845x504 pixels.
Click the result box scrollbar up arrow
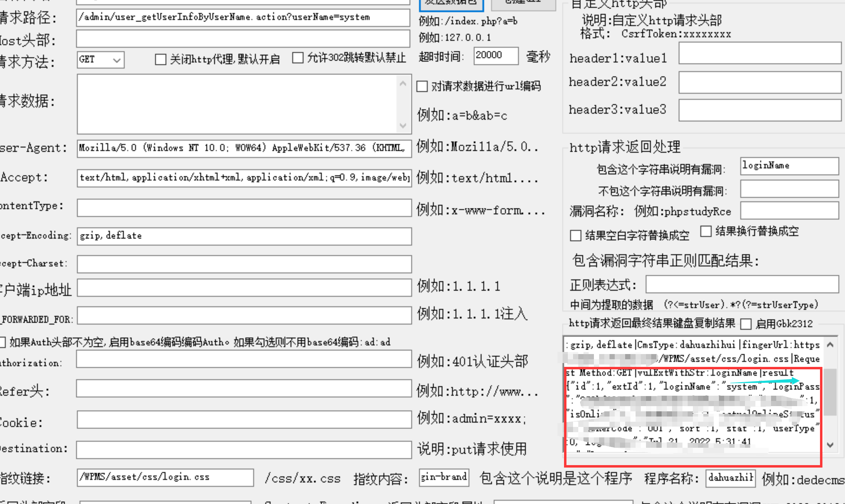click(x=830, y=345)
